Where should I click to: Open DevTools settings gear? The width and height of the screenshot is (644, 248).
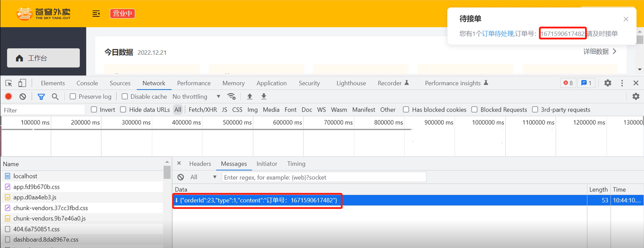point(608,83)
